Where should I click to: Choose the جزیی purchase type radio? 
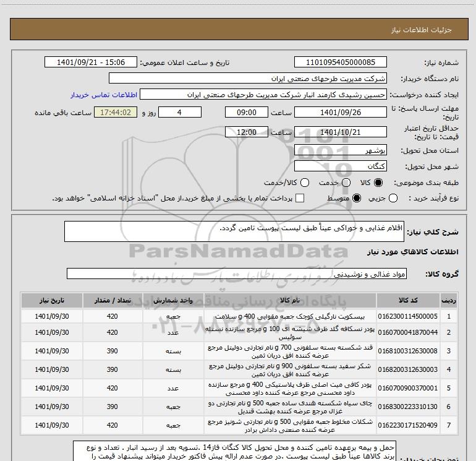pyautogui.click(x=393, y=198)
